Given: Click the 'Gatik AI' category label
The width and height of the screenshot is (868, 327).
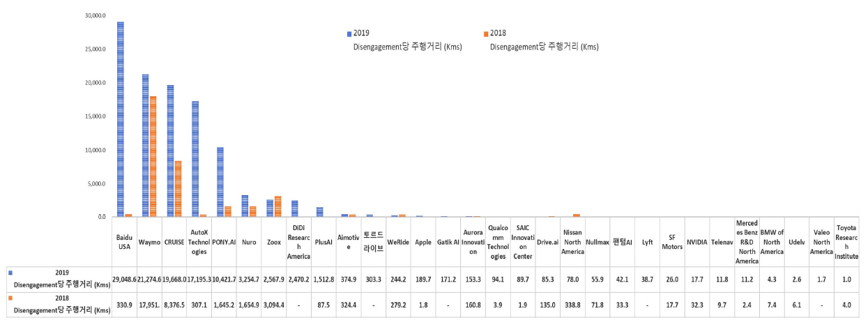Looking at the screenshot, I should pos(447,242).
